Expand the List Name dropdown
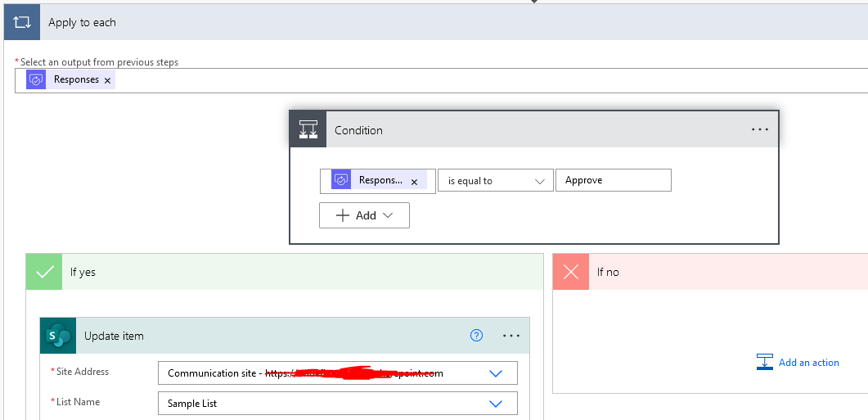Image resolution: width=868 pixels, height=420 pixels. (495, 404)
